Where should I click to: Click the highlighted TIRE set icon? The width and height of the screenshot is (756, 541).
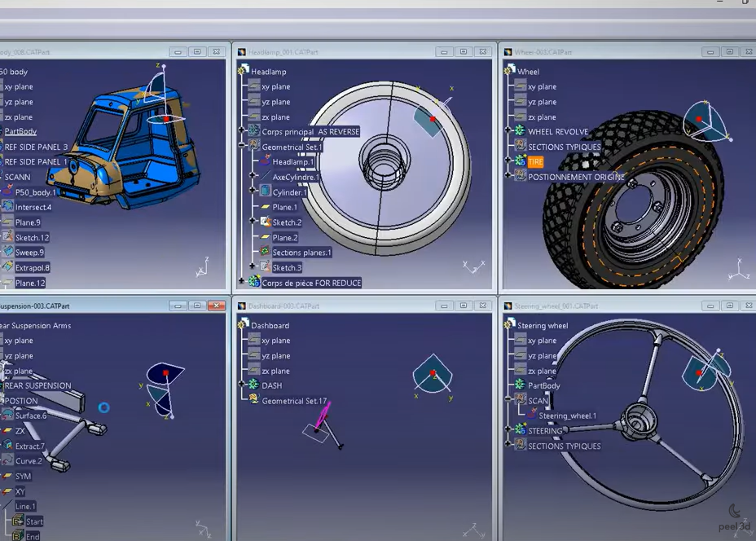point(520,161)
